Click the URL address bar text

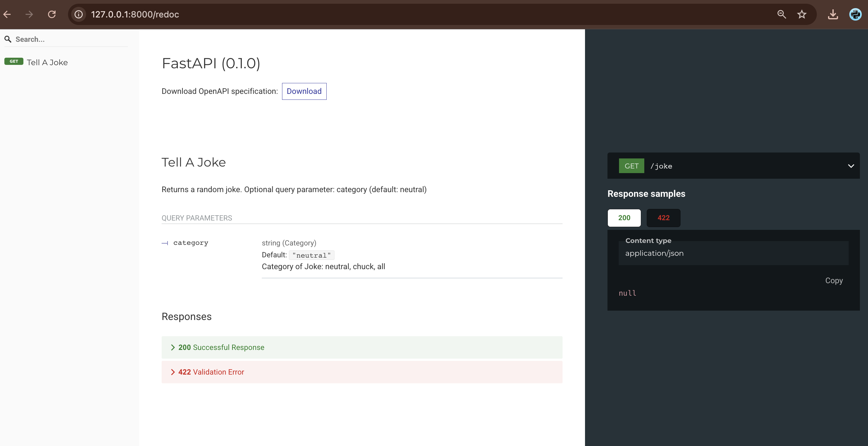pyautogui.click(x=135, y=14)
